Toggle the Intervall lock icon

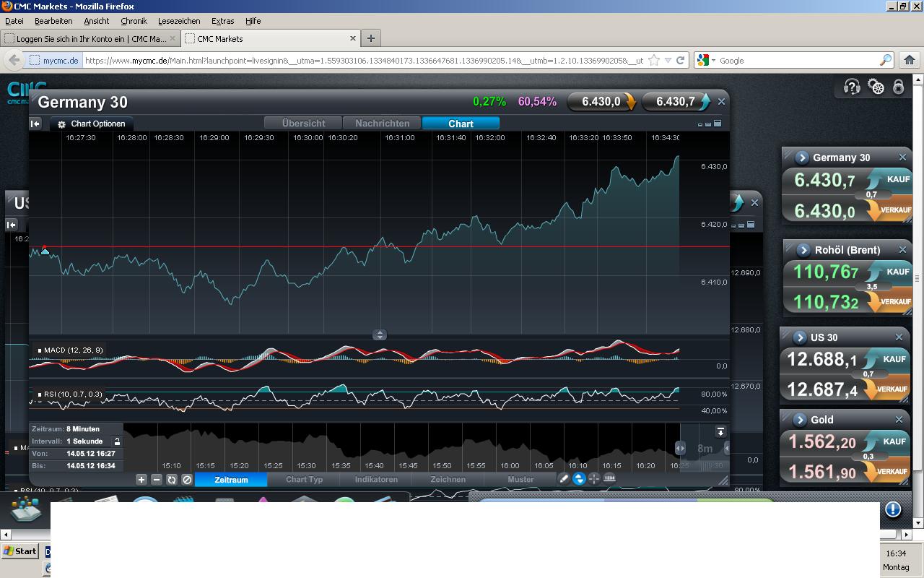coord(117,441)
